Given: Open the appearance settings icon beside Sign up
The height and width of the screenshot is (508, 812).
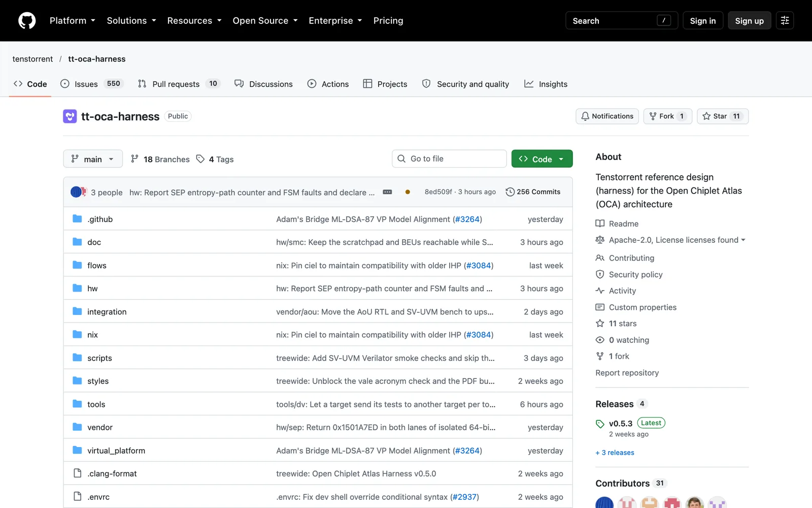Looking at the screenshot, I should pyautogui.click(x=785, y=21).
